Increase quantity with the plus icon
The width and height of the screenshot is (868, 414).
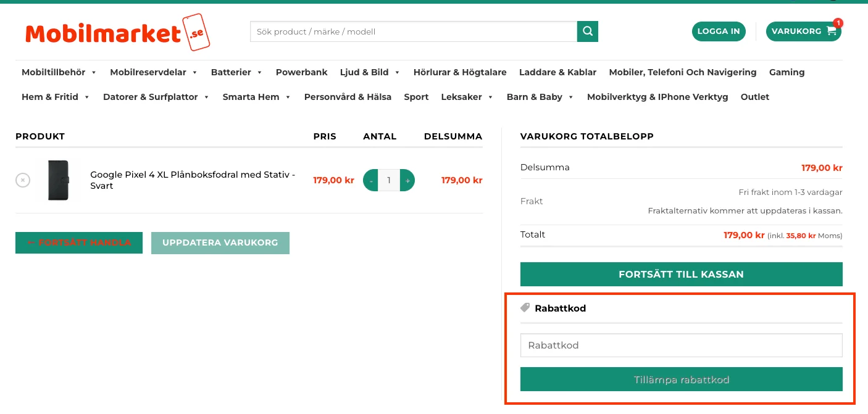click(x=407, y=180)
